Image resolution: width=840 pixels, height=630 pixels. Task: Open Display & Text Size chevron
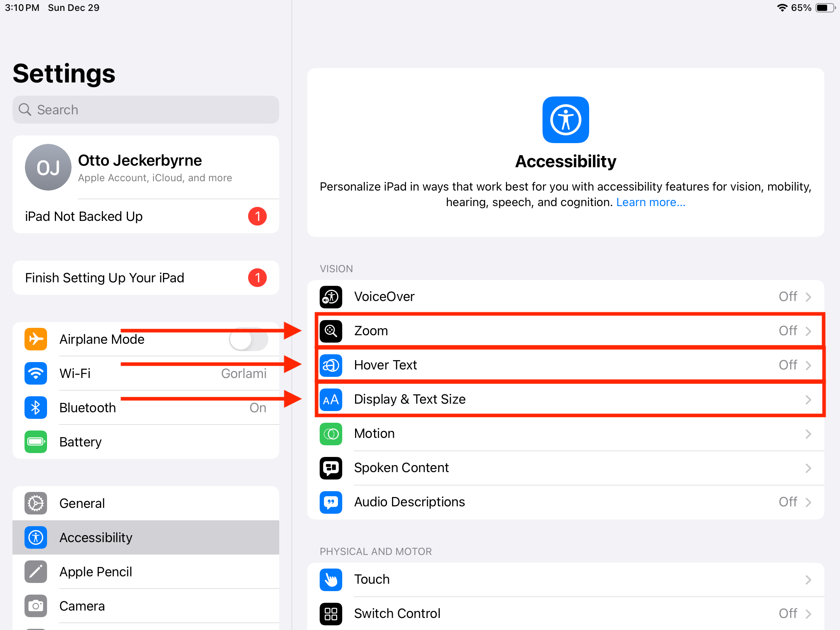[808, 399]
